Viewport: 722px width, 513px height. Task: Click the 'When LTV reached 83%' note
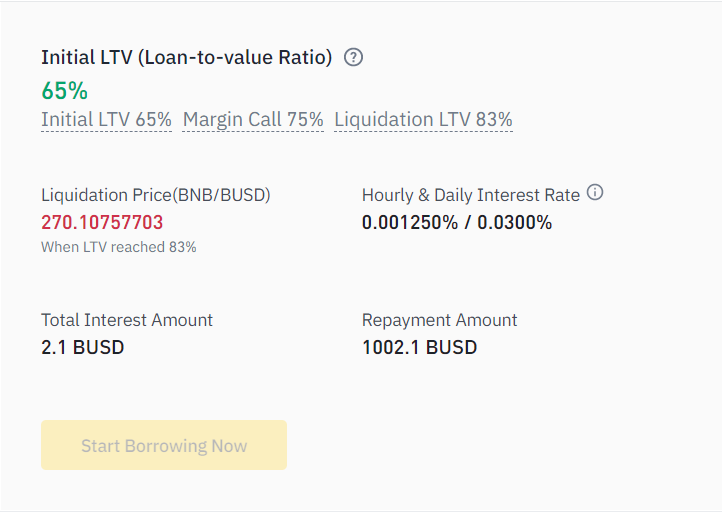coord(118,247)
